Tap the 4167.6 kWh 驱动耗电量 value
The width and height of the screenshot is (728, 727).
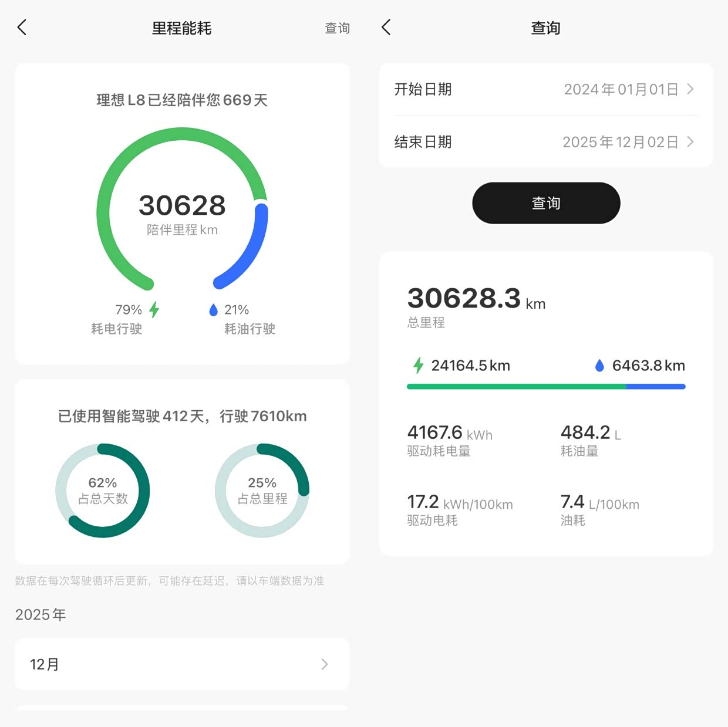(450, 433)
